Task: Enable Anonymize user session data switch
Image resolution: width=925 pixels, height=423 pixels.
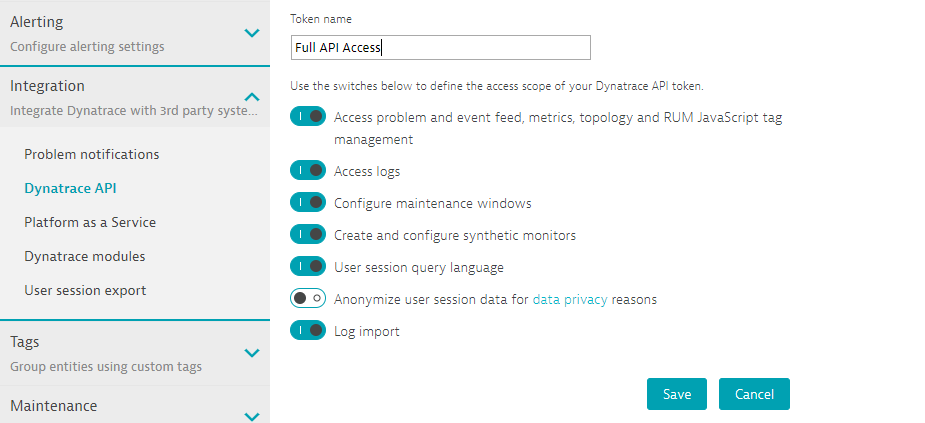Action: pos(308,299)
